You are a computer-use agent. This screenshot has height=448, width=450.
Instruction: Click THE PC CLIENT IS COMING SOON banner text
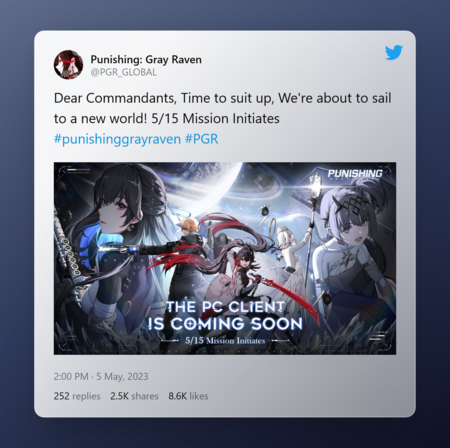(x=225, y=315)
